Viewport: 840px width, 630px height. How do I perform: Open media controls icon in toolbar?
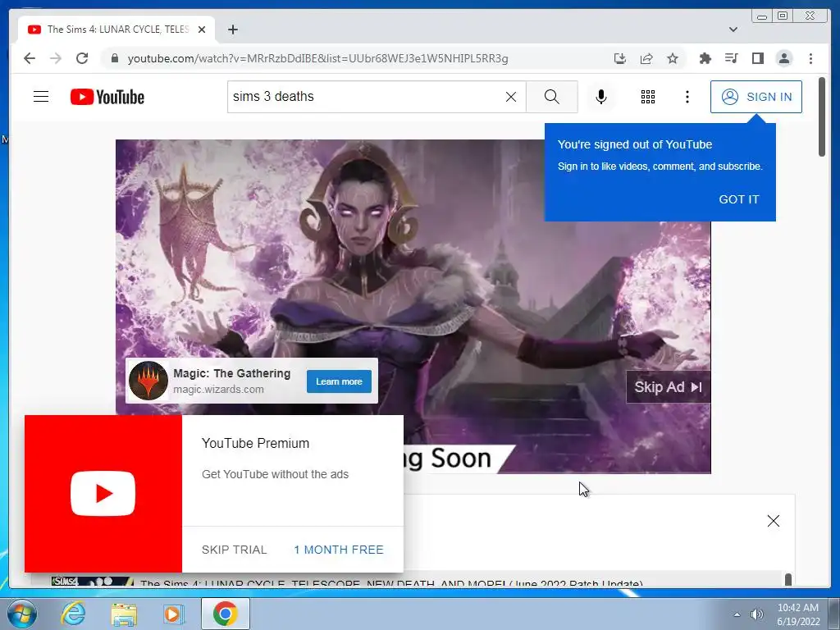(731, 58)
